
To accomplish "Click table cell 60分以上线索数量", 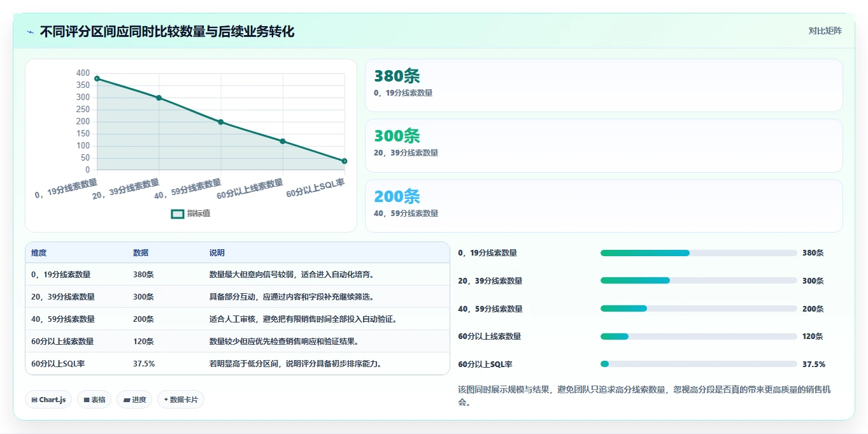I will pyautogui.click(x=62, y=342).
